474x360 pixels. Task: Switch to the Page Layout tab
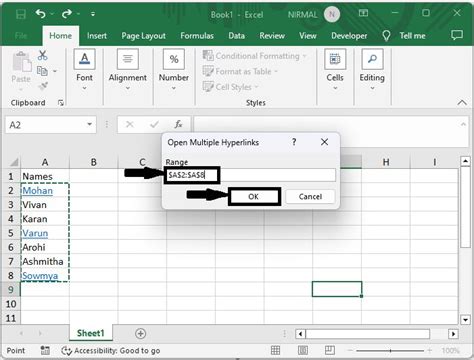[x=143, y=36]
